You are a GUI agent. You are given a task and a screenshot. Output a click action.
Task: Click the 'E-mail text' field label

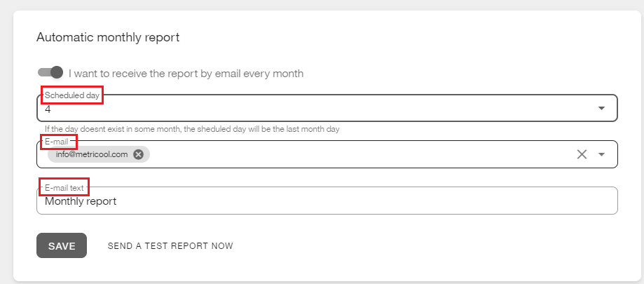click(x=64, y=188)
